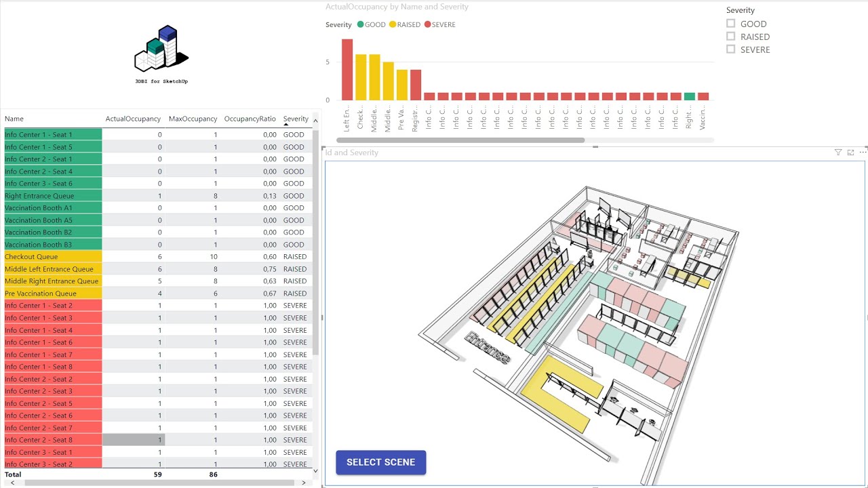Click the RAISED yellow legend marker

(x=393, y=24)
